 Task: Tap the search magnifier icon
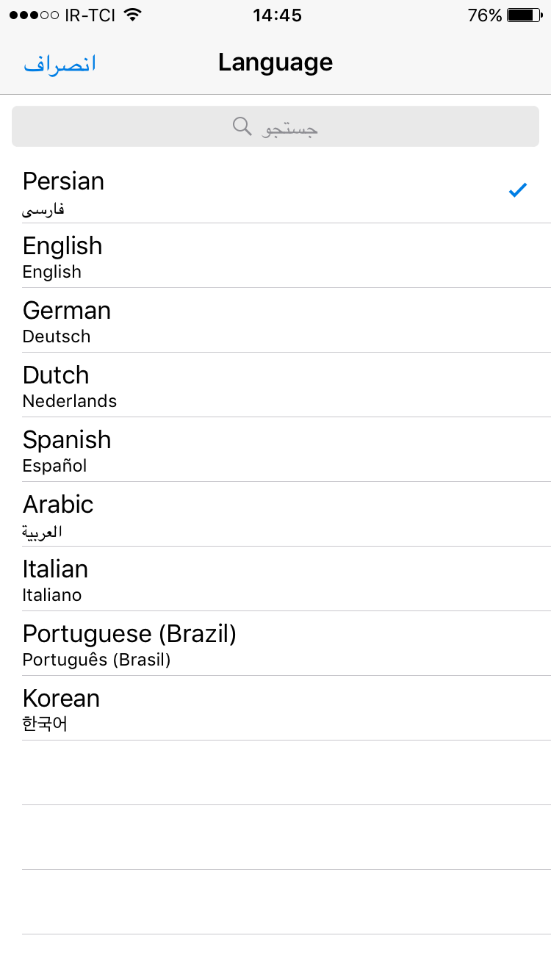pyautogui.click(x=242, y=126)
